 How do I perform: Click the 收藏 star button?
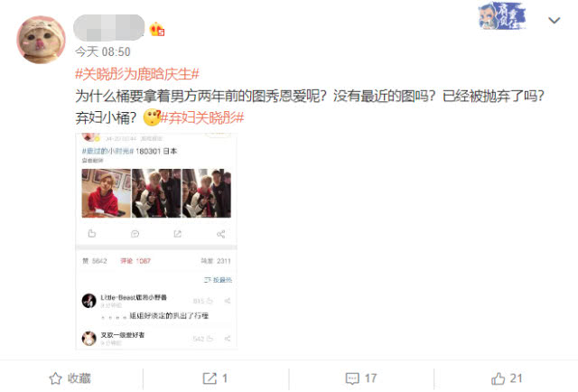[x=70, y=378]
